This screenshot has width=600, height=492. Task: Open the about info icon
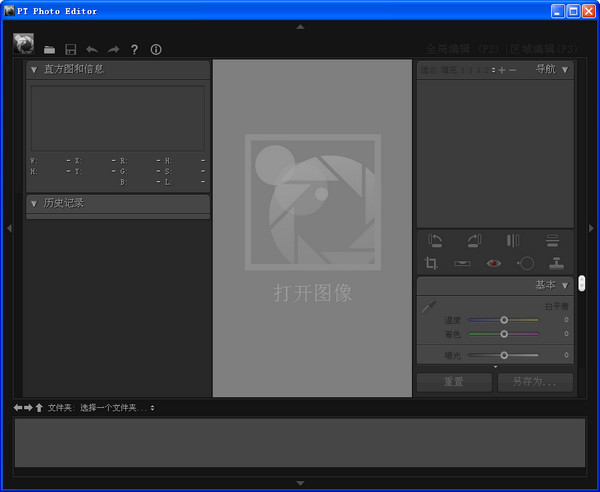(x=155, y=49)
